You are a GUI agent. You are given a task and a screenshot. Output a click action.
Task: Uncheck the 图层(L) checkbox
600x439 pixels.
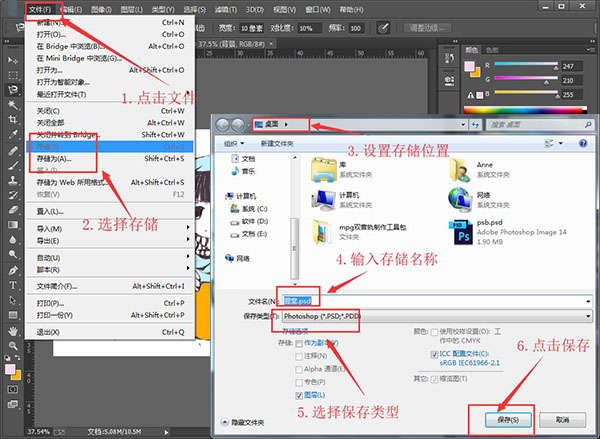point(299,395)
